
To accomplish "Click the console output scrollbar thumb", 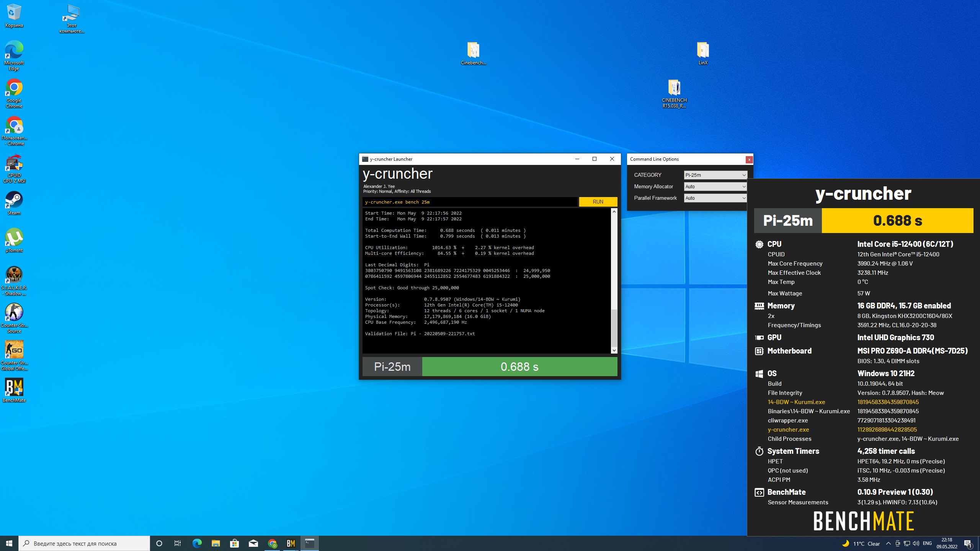I will 614,328.
